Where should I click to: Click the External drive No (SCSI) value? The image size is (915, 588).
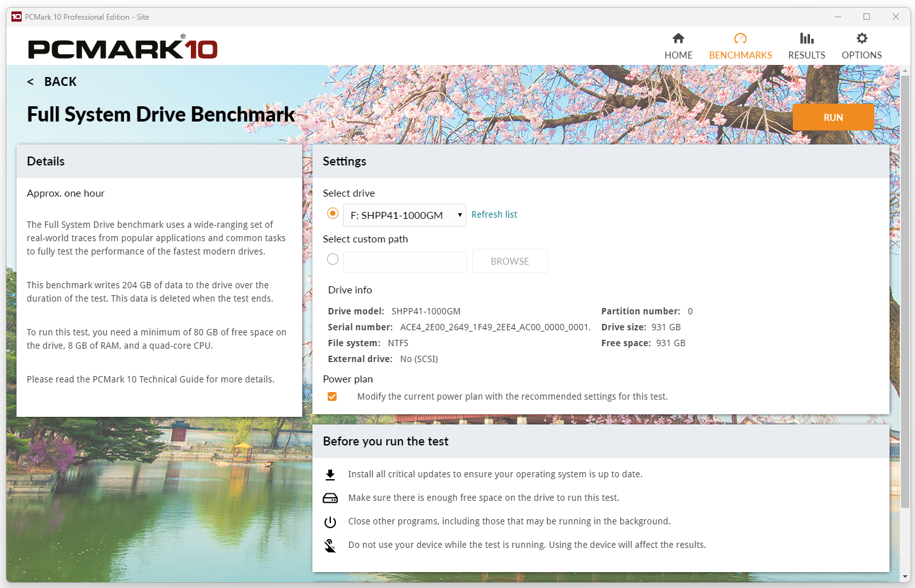coord(419,359)
